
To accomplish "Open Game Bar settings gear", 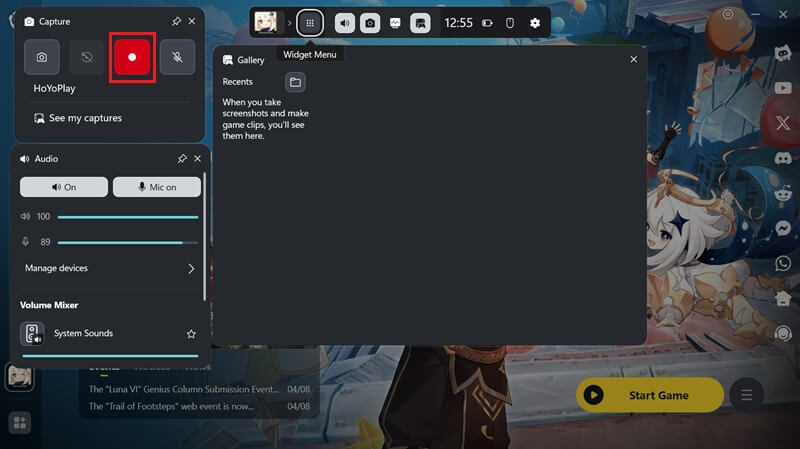I will point(535,23).
